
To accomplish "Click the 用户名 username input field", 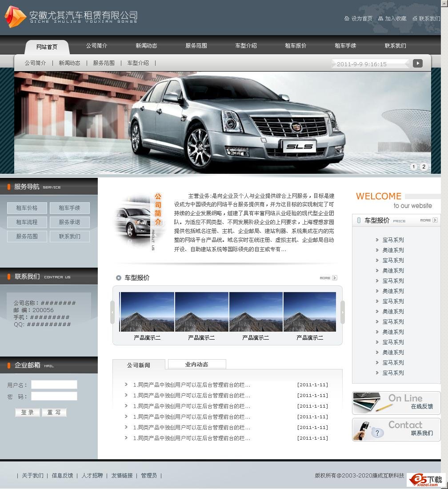I will 54,385.
